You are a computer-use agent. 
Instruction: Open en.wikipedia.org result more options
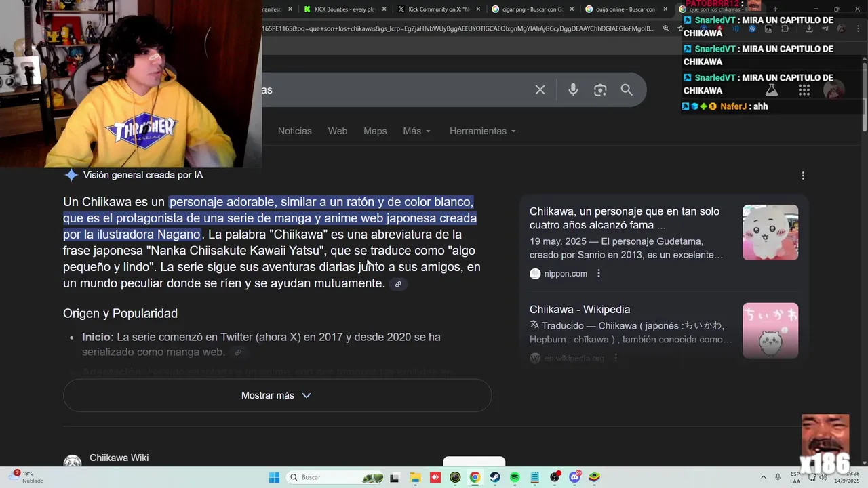click(616, 358)
